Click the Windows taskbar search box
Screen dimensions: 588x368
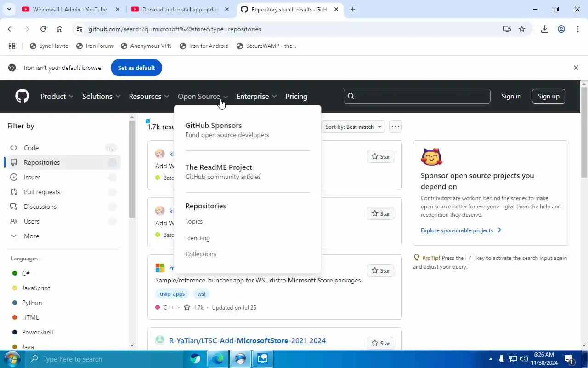104,359
